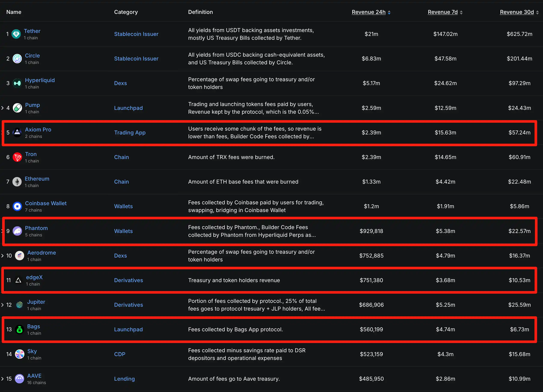Image resolution: width=543 pixels, height=392 pixels.
Task: Open the Stablecoin Issuer category for Tether
Action: [x=136, y=34]
